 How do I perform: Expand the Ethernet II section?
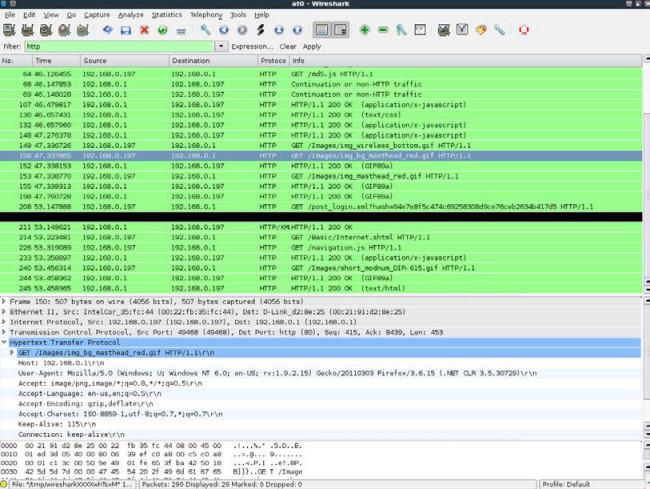point(4,312)
